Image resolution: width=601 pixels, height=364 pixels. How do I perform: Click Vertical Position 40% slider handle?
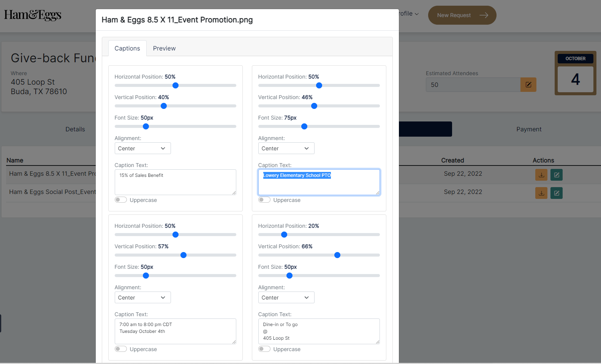[x=164, y=106]
